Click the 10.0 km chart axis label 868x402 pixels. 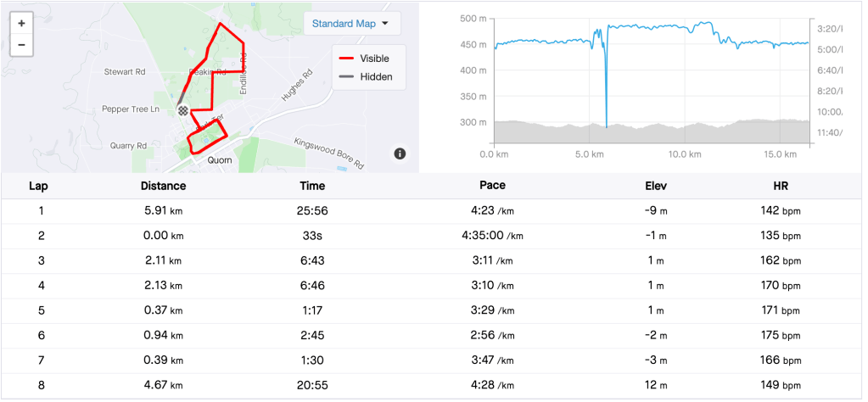[681, 154]
